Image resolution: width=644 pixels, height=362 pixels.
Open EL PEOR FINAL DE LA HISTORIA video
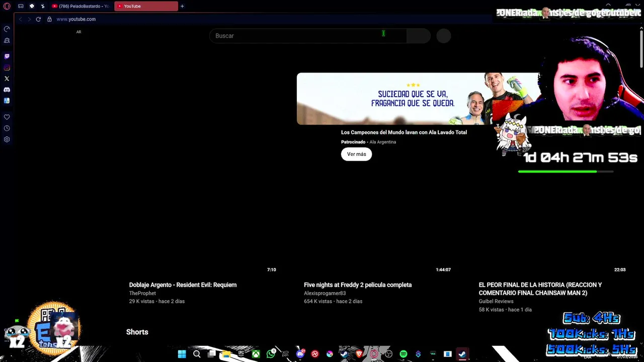pos(540,289)
